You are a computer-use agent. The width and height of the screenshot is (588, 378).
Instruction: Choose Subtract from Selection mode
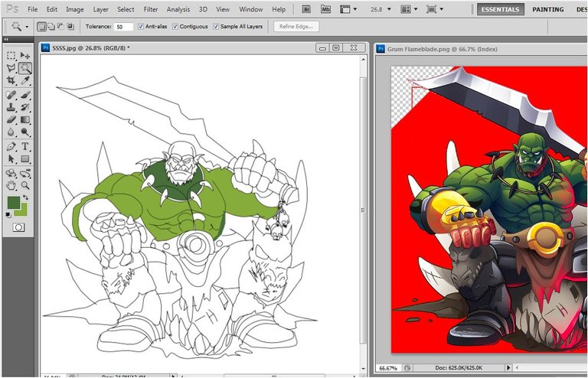tap(60, 27)
